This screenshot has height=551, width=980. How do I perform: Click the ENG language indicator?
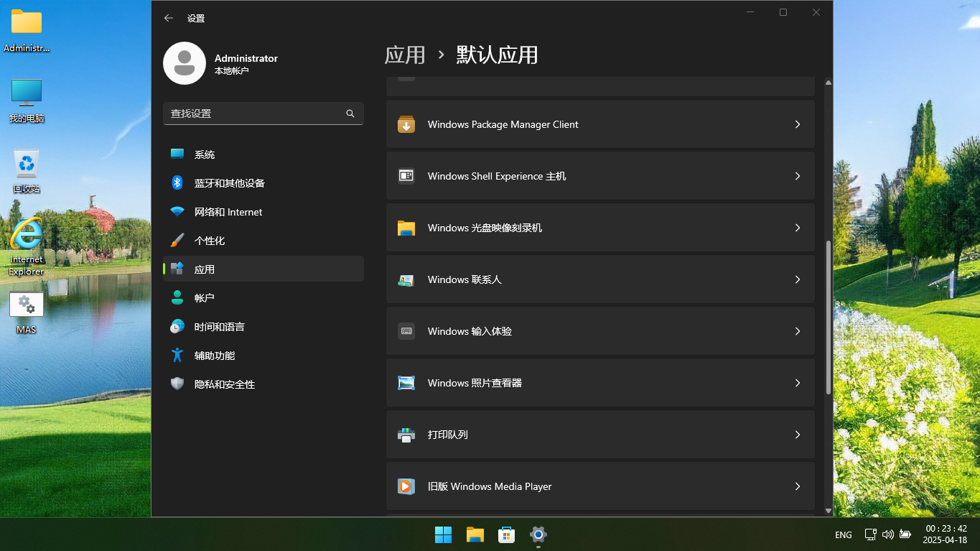click(844, 535)
